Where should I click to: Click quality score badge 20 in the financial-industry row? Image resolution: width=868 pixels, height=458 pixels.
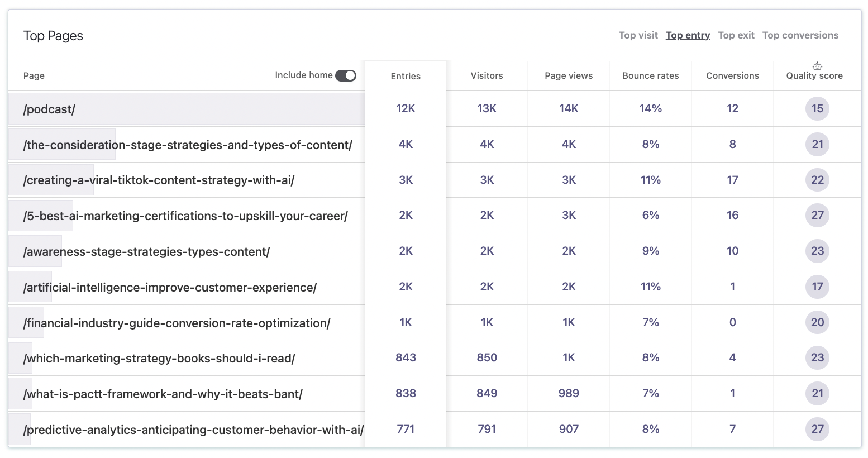coord(817,322)
